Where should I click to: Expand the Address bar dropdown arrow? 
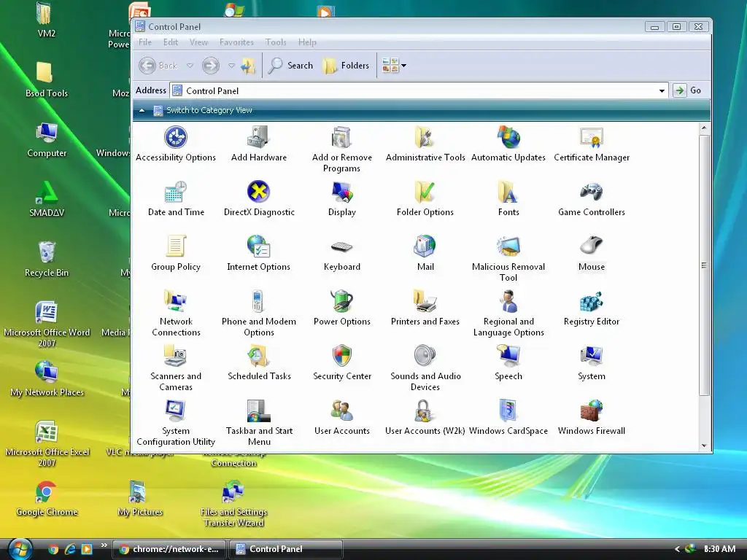point(662,90)
